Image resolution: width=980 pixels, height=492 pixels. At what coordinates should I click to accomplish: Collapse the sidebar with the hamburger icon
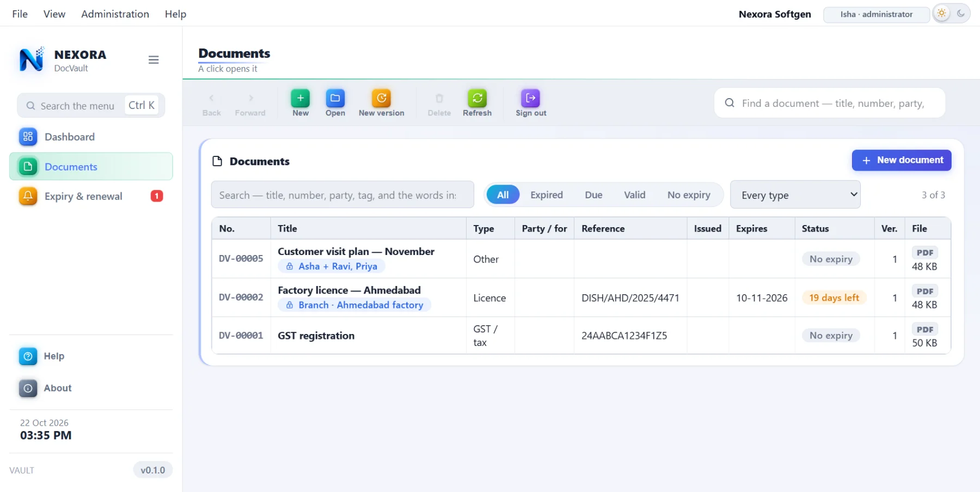coord(154,60)
